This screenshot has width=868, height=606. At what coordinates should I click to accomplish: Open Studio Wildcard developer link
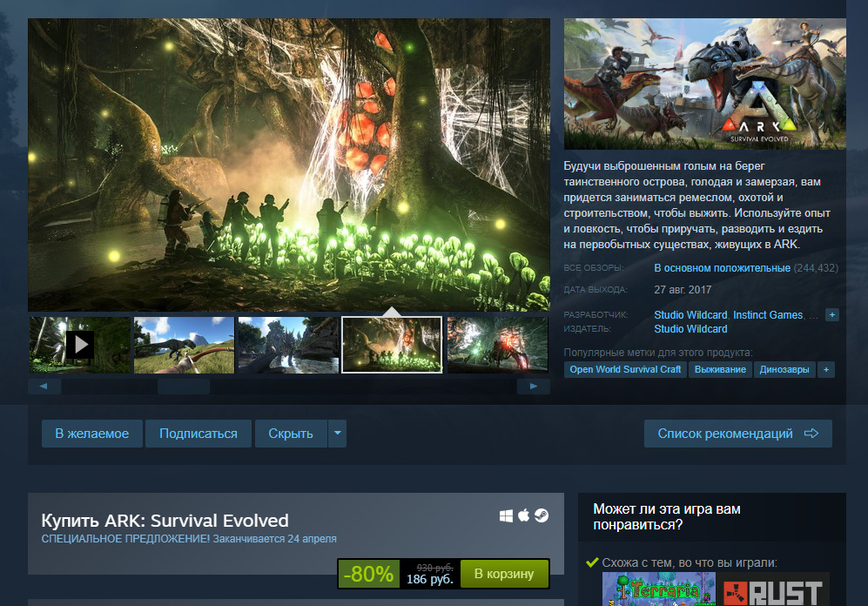[x=690, y=315]
